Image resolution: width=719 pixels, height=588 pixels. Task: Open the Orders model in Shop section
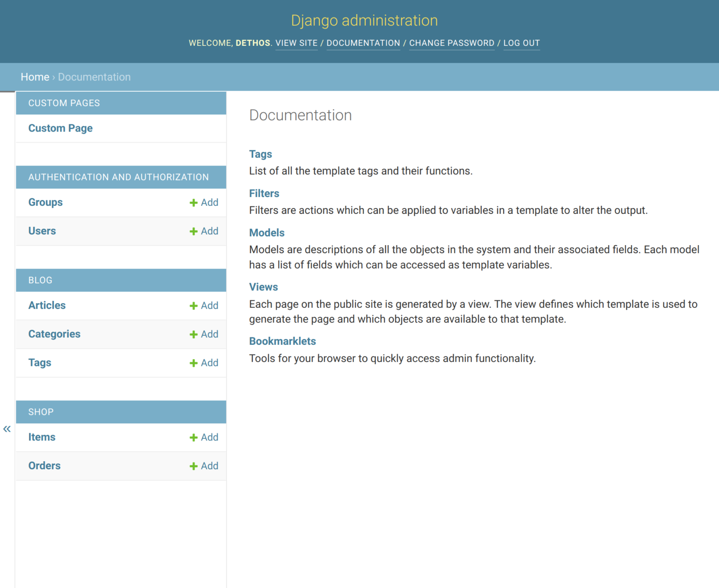44,465
